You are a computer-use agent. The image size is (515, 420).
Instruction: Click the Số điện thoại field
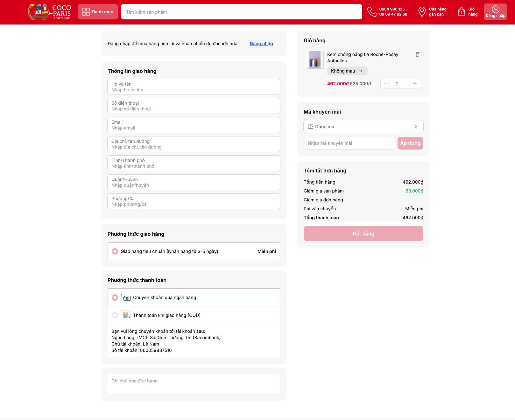point(194,106)
